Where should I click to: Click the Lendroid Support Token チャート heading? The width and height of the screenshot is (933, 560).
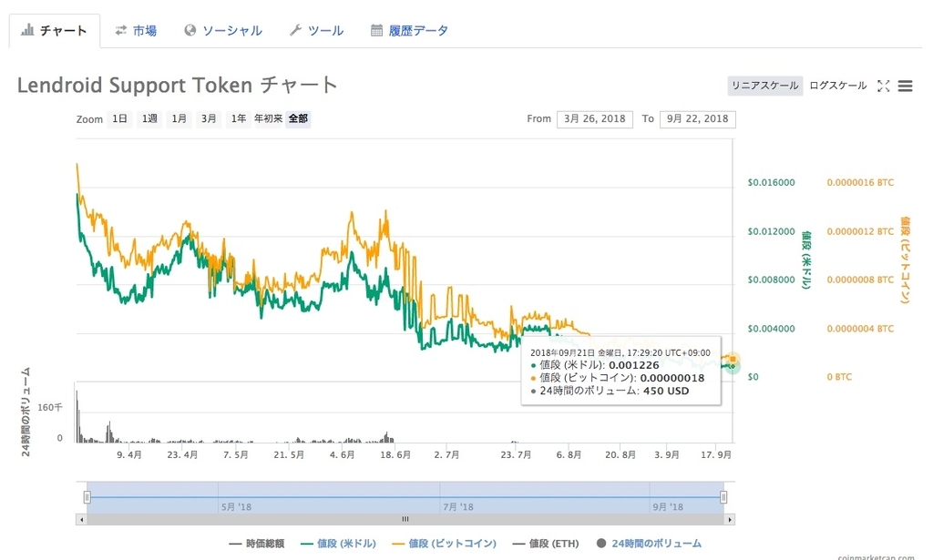(178, 85)
